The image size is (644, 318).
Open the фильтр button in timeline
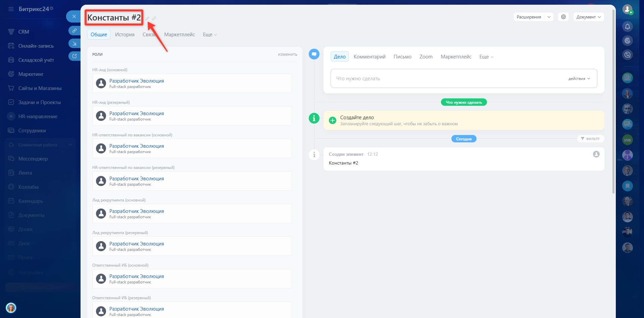[590, 139]
